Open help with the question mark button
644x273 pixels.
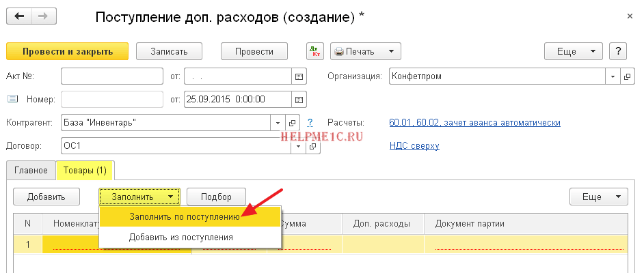tap(618, 52)
